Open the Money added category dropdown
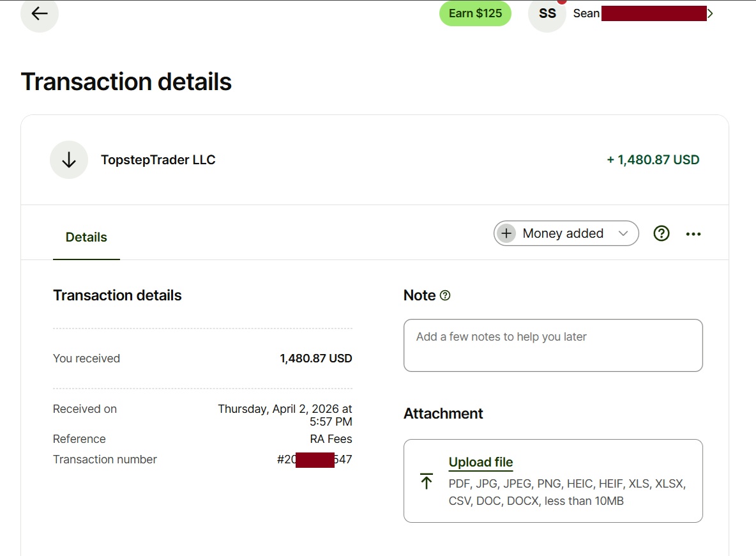Screen dimensions: 756x556 [x=566, y=234]
